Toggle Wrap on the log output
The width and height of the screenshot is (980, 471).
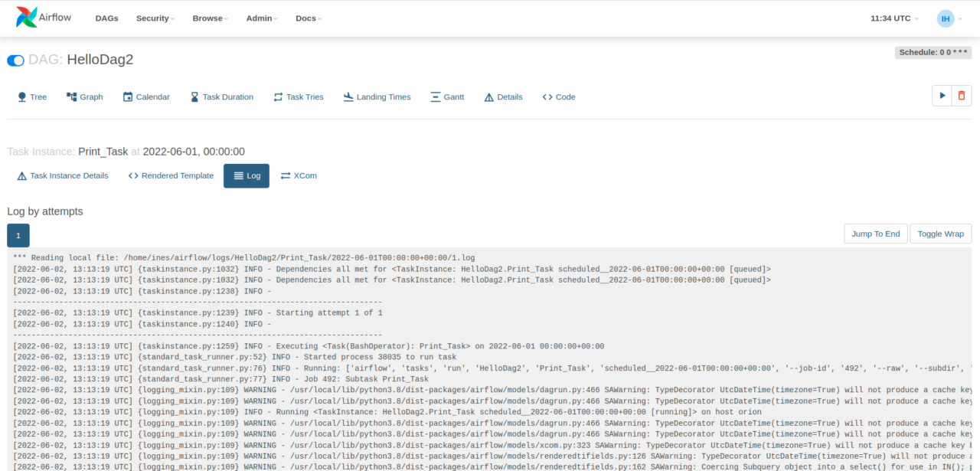[x=940, y=234]
